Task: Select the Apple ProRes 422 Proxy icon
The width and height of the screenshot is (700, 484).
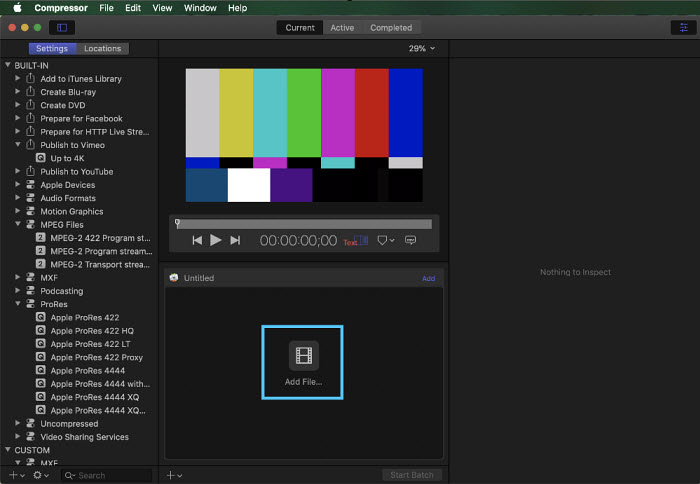Action: (x=41, y=357)
